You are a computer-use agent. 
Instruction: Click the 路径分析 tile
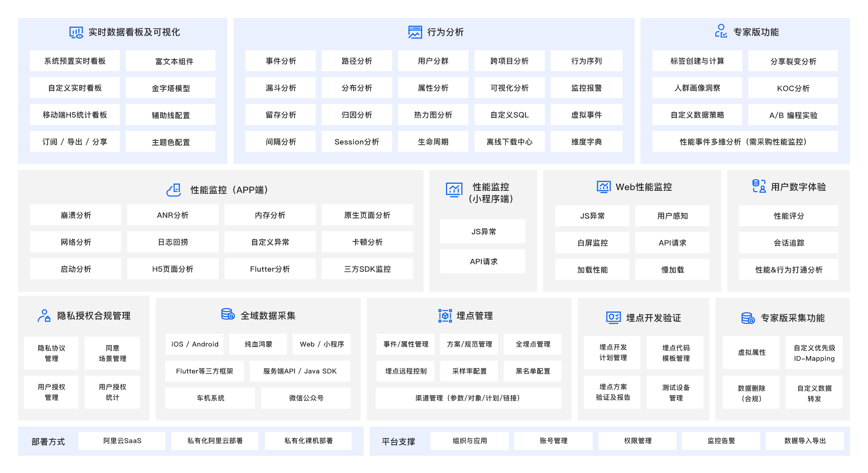(x=357, y=61)
